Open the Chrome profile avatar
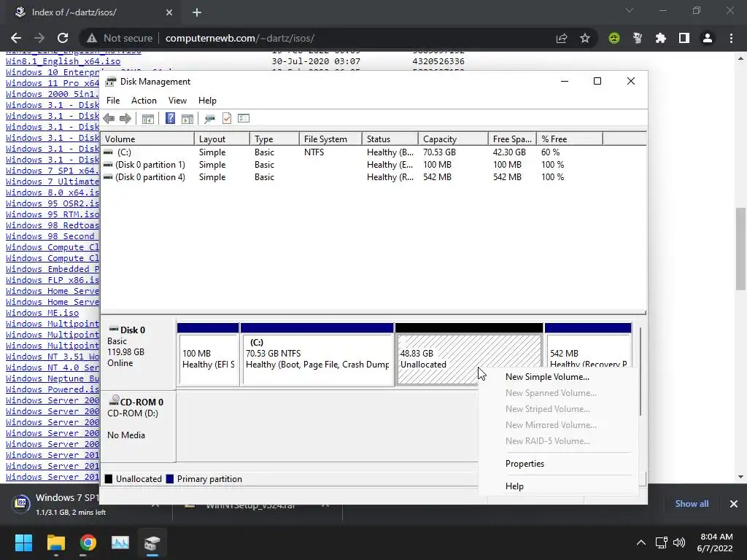The image size is (747, 560). click(708, 38)
